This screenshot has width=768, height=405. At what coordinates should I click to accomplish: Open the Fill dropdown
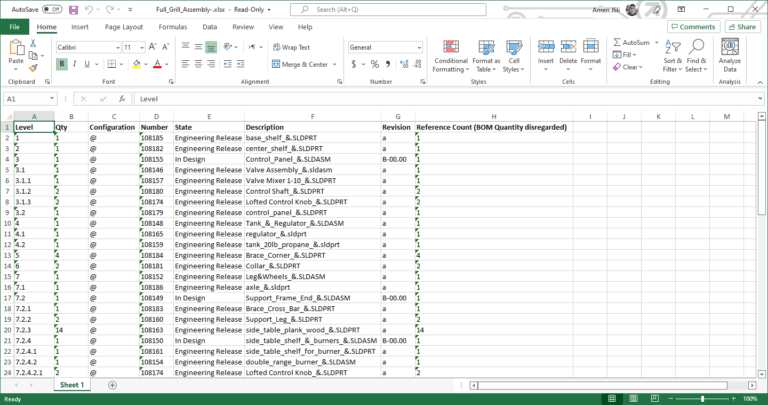pos(624,55)
